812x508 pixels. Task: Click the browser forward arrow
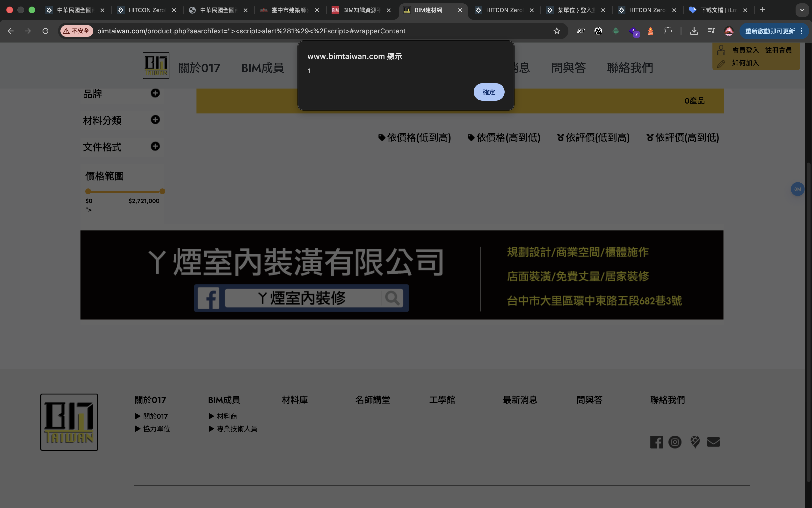(28, 31)
